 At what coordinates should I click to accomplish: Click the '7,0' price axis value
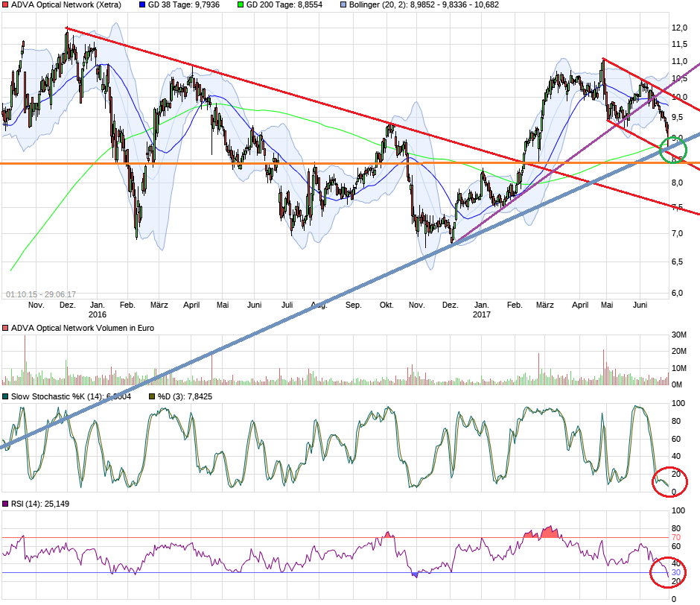tap(677, 234)
